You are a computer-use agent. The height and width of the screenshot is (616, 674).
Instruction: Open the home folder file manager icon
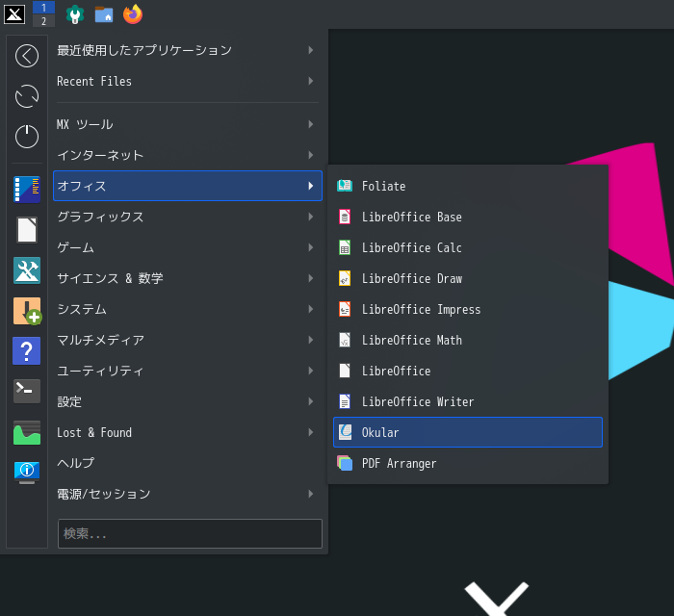pos(104,14)
